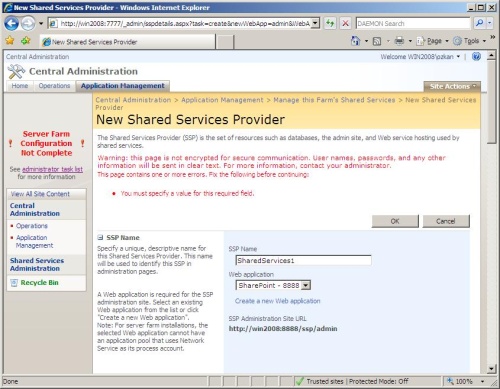Click the Recycle Bin icon
The image size is (500, 389).
pos(14,283)
